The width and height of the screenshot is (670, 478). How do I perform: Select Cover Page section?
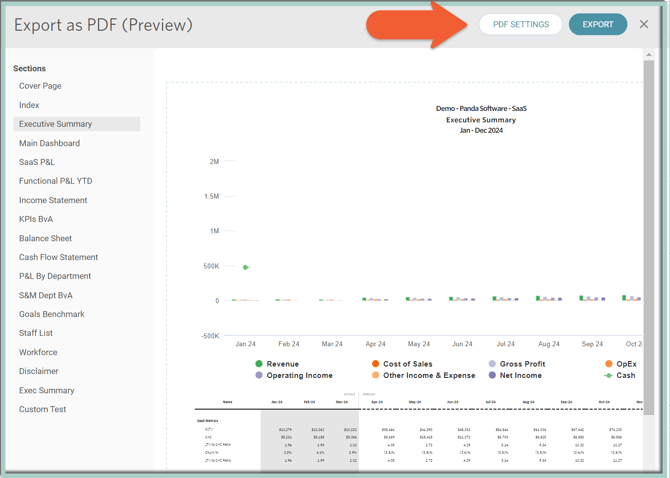[40, 86]
